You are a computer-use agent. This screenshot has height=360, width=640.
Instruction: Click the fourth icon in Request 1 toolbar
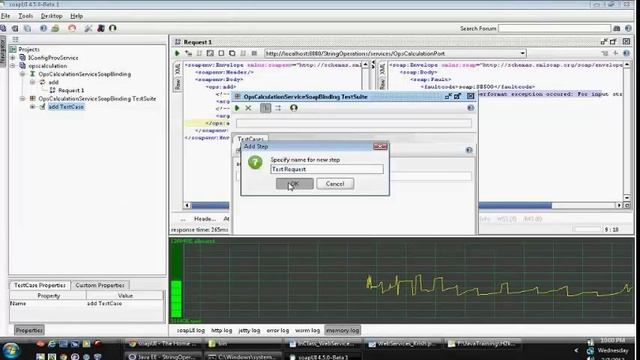(210, 53)
